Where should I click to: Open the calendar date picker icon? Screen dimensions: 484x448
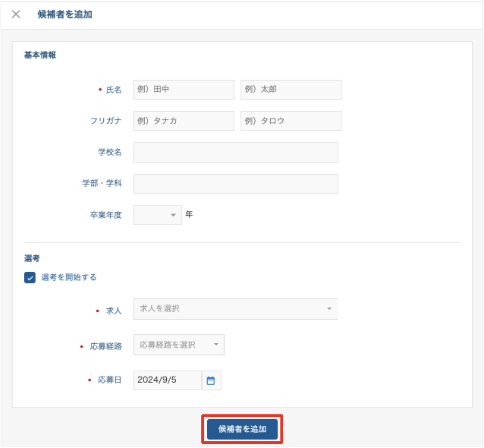211,380
